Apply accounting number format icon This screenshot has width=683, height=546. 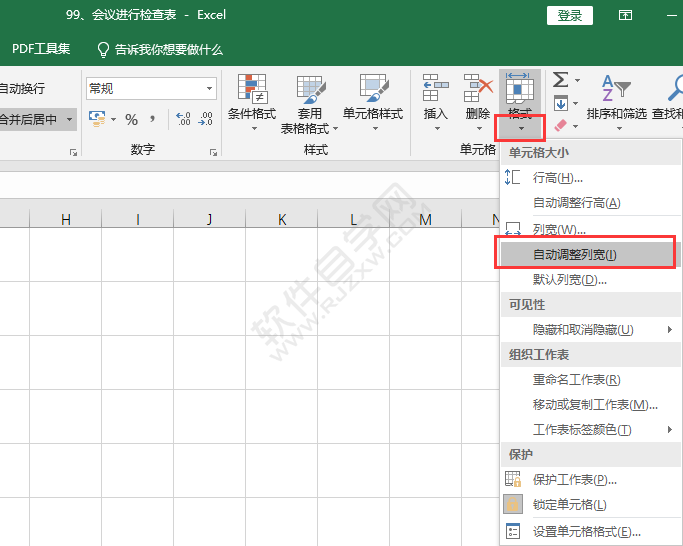point(97,119)
